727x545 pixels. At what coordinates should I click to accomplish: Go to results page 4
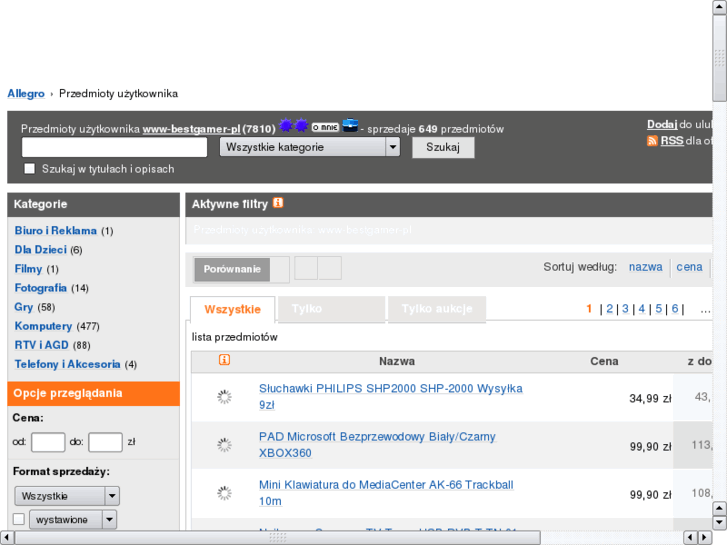point(642,309)
